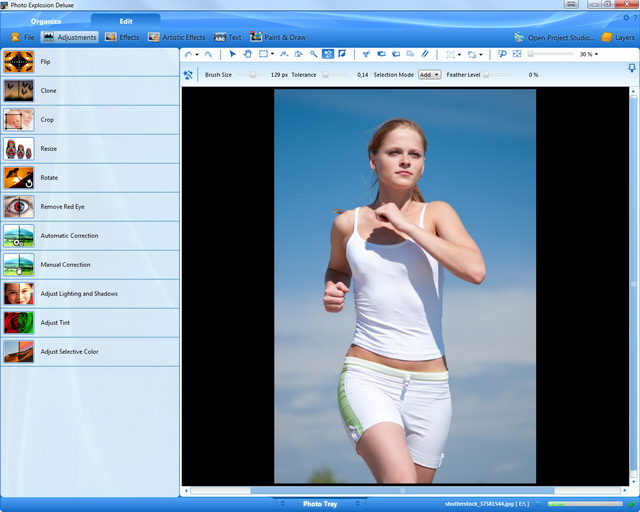Click the Rotate thumbnail icon
The height and width of the screenshot is (512, 640).
pyautogui.click(x=19, y=178)
